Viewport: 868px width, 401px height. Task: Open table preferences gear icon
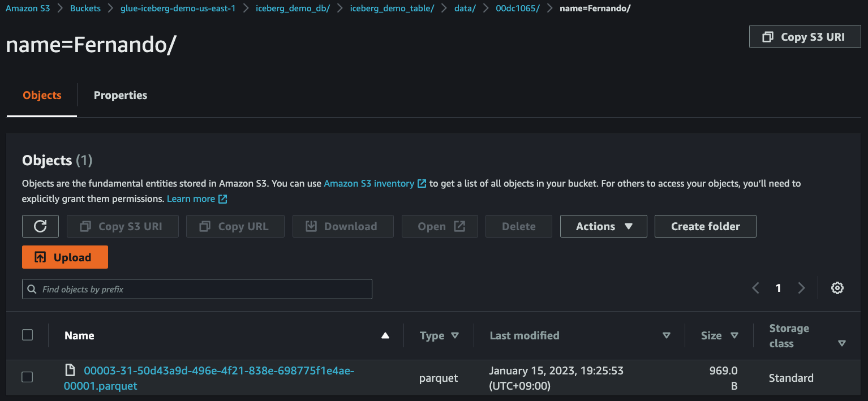click(x=837, y=288)
